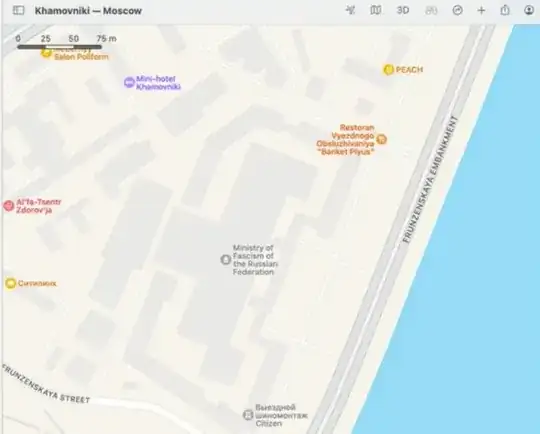540x434 pixels.
Task: Click the Khamovniki — Moscow title
Action: coord(88,11)
